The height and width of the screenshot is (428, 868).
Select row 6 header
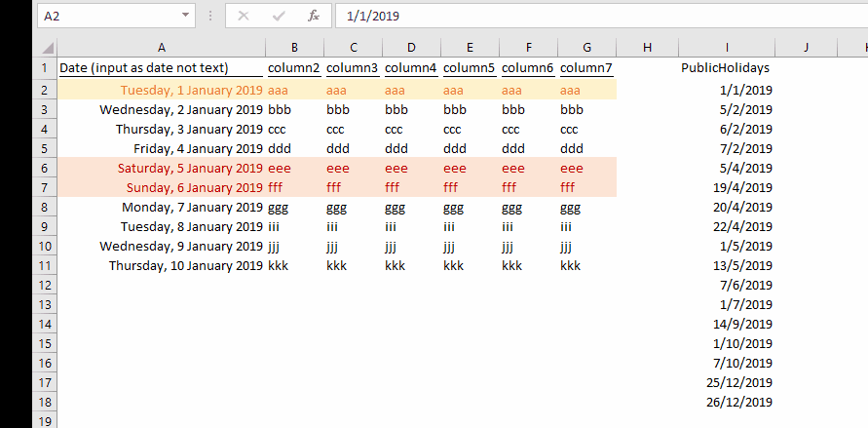point(45,168)
